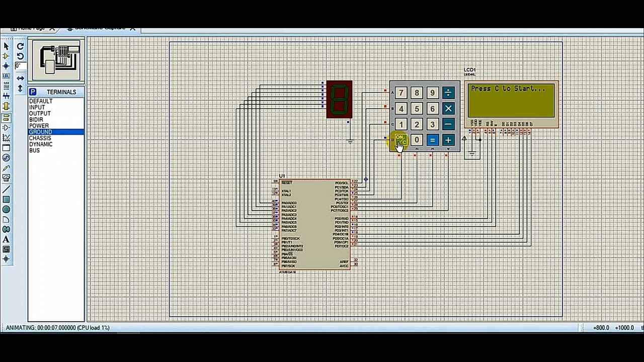Select the Wire Label (LBL) tool
Image resolution: width=644 pixels, height=362 pixels.
point(6,76)
